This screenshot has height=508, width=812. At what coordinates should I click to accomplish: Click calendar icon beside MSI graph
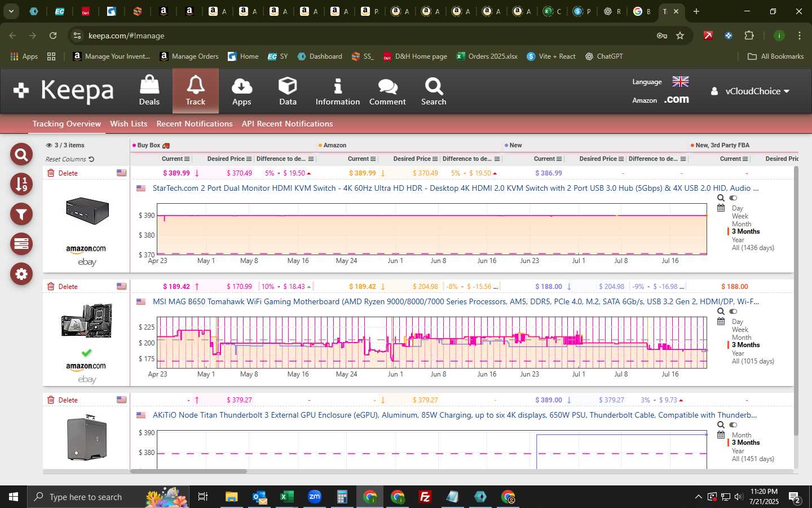click(x=721, y=322)
